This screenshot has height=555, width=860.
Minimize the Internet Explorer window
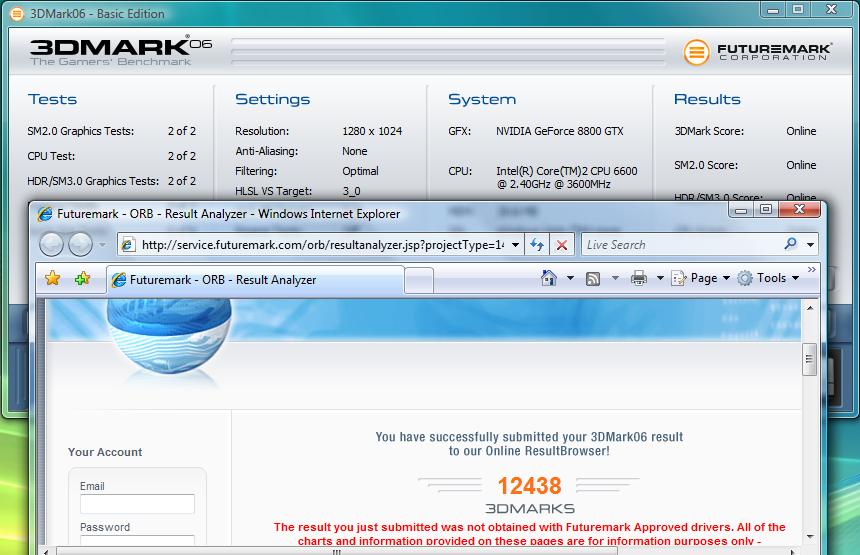(741, 209)
